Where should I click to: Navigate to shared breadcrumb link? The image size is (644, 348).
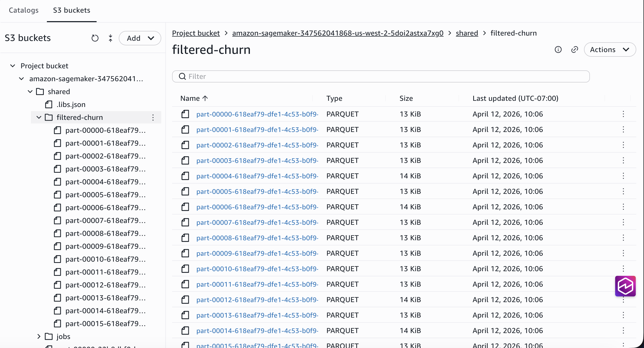pyautogui.click(x=467, y=33)
